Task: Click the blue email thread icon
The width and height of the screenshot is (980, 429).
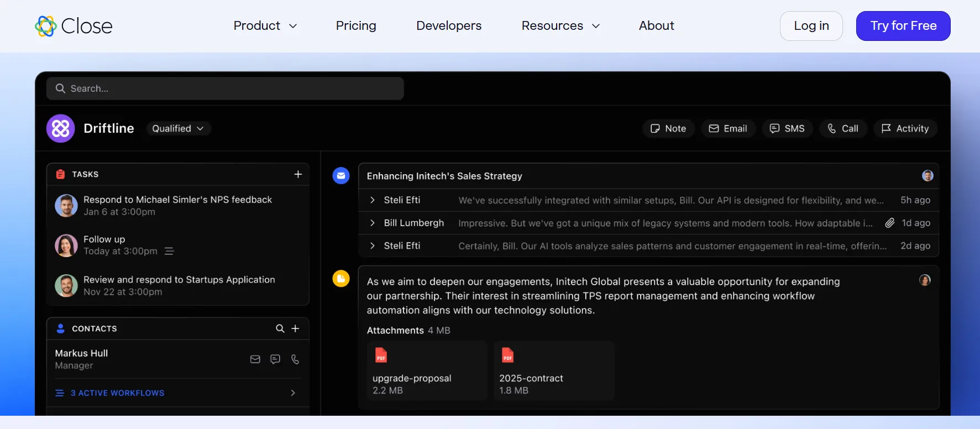Action: [x=341, y=176]
